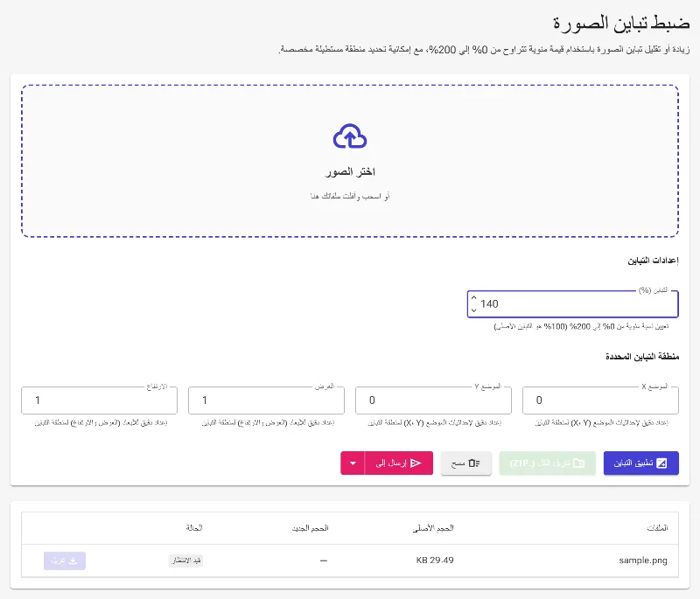Click the delete icon in the clear button
700x599 pixels.
pos(474,463)
